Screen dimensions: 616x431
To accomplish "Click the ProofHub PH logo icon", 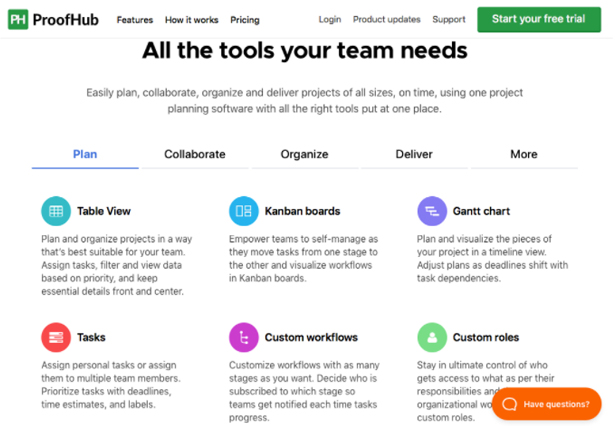I will pos(18,19).
